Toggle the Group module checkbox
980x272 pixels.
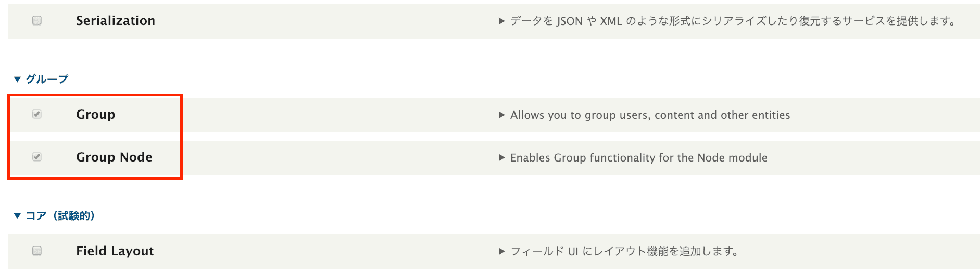click(x=37, y=114)
